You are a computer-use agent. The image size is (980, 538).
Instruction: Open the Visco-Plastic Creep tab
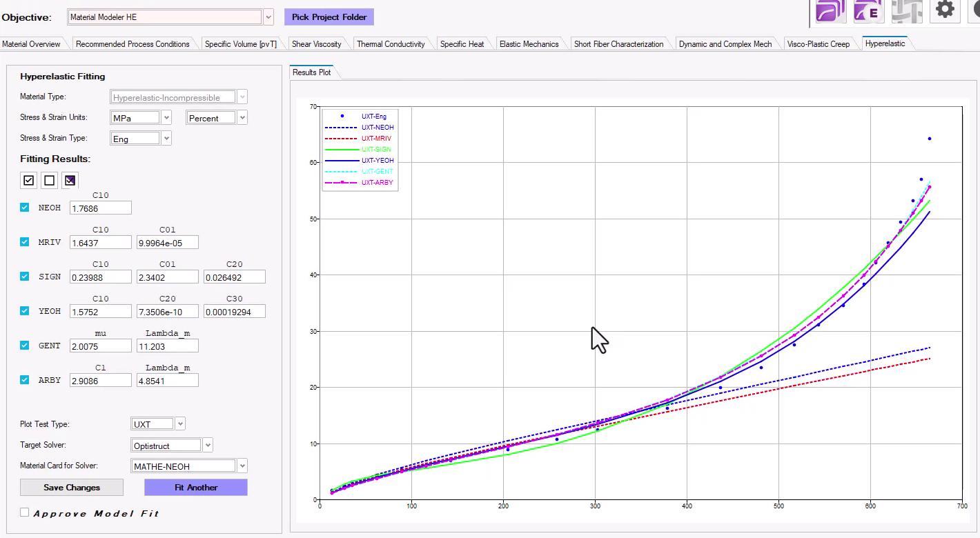(818, 44)
